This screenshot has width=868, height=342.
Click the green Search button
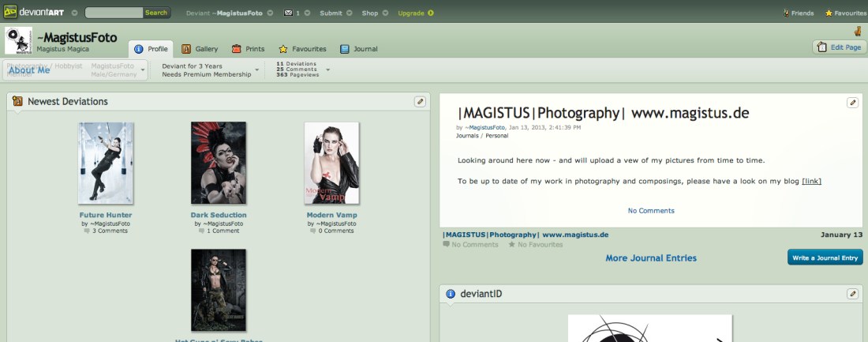click(x=156, y=13)
